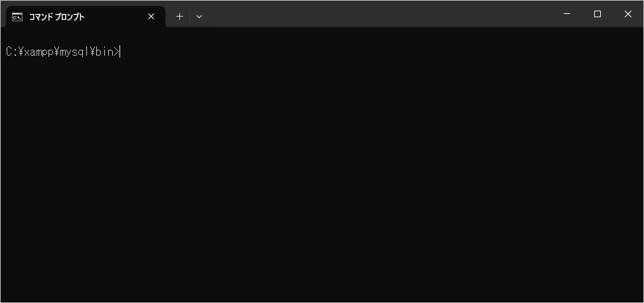Open a new tab with the plus button

tap(179, 17)
